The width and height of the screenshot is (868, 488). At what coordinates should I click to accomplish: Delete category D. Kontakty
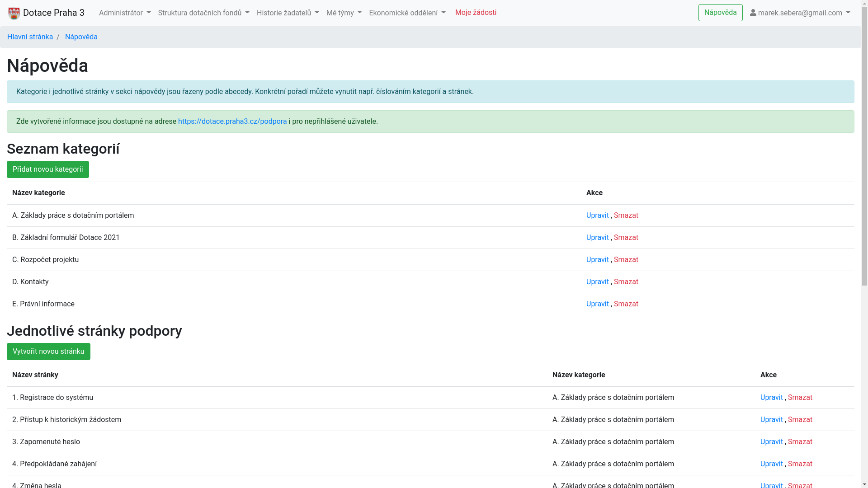pos(626,282)
